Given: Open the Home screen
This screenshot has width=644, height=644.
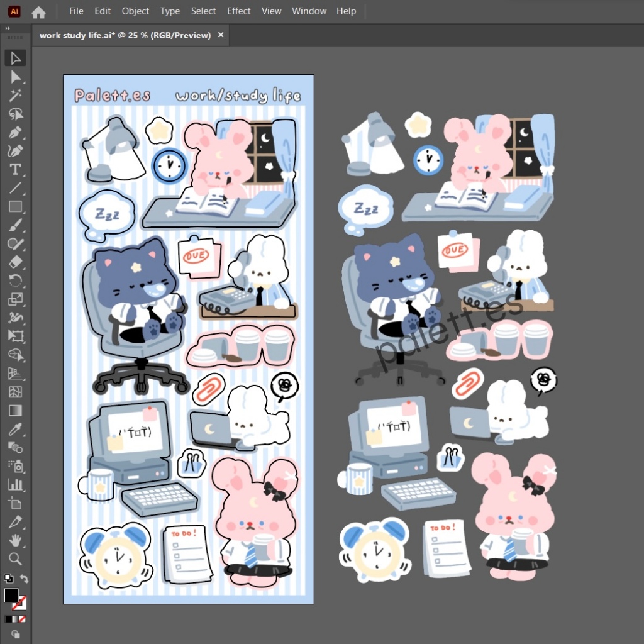Looking at the screenshot, I should pyautogui.click(x=38, y=11).
